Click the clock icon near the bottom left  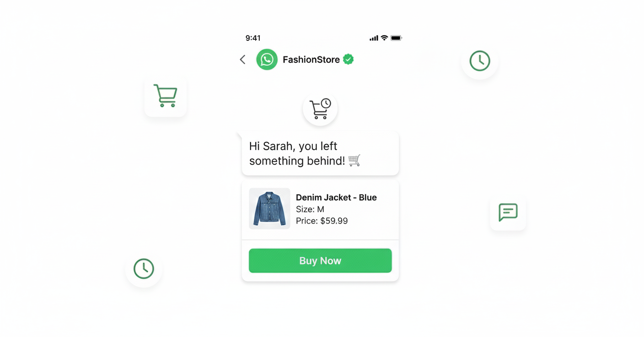pos(144,269)
